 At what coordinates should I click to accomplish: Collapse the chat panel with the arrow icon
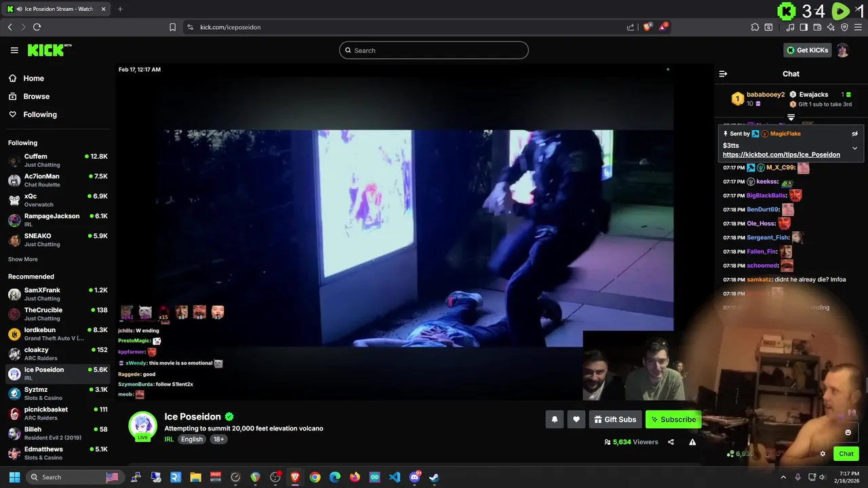click(723, 74)
